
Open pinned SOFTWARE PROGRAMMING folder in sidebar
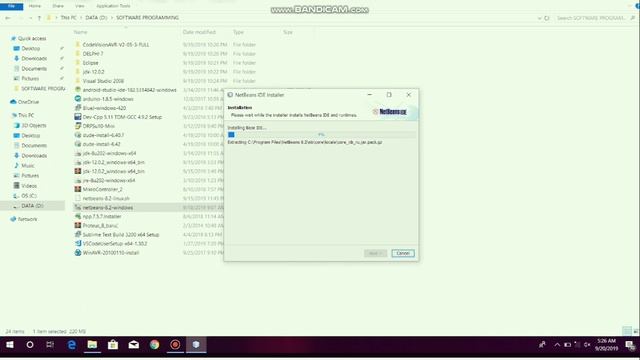tap(43, 89)
